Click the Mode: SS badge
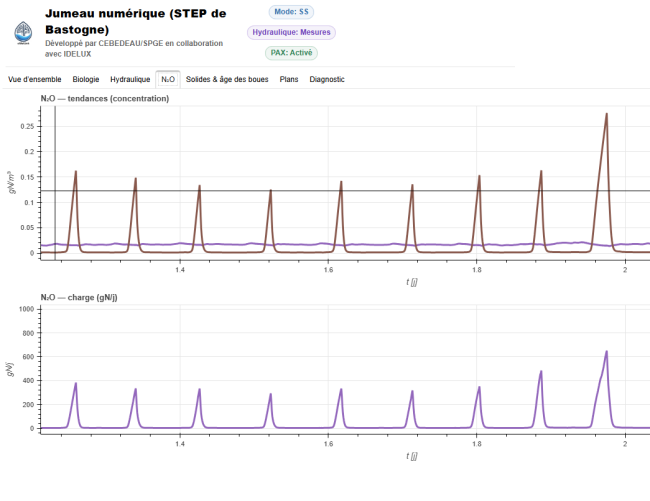 click(291, 11)
